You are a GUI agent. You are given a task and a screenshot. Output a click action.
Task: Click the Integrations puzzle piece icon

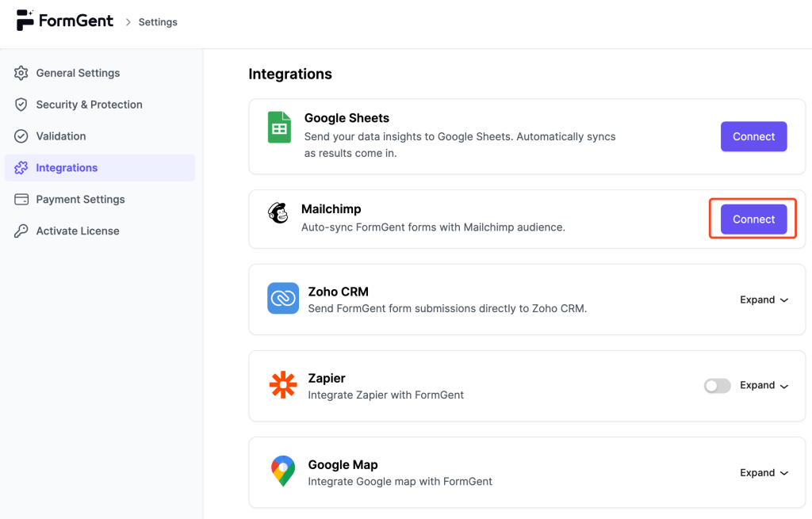point(21,168)
